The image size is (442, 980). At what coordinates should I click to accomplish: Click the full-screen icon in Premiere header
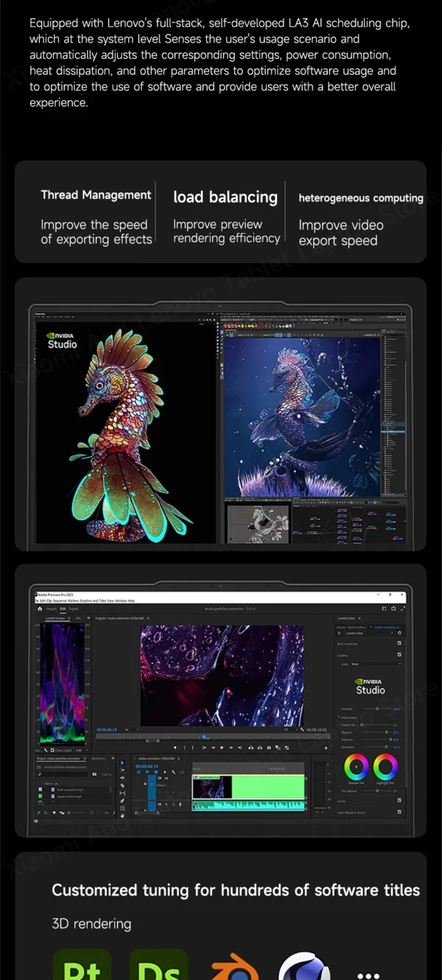tap(403, 609)
